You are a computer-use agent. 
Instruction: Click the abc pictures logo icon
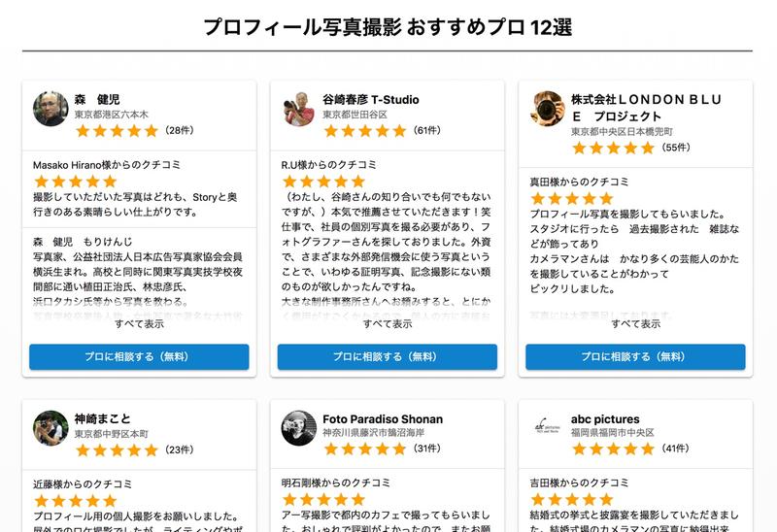tap(548, 427)
